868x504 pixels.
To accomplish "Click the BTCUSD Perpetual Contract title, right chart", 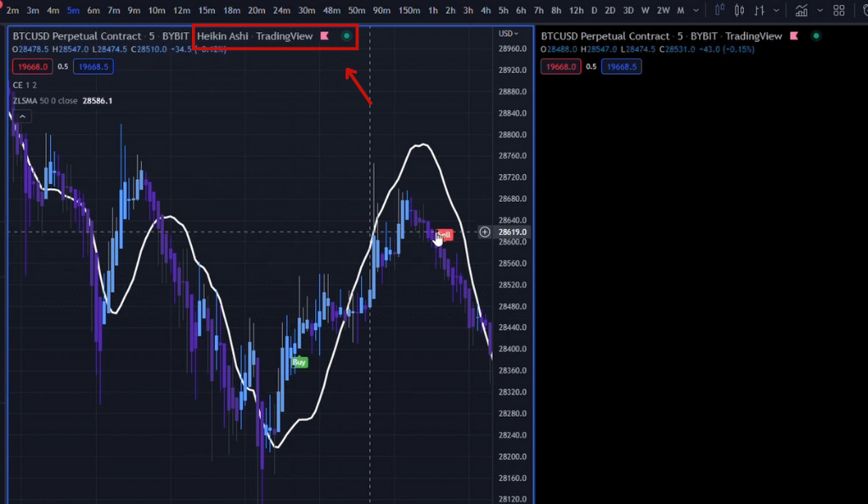I will coord(605,36).
